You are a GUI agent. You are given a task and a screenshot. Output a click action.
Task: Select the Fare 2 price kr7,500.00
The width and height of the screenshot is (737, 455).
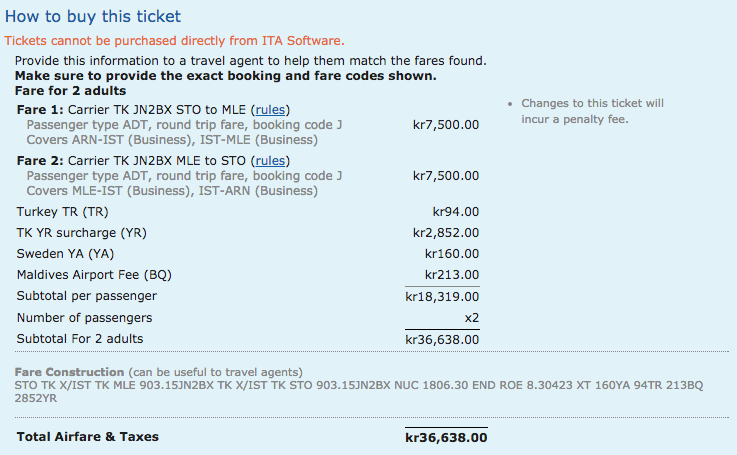pos(445,176)
